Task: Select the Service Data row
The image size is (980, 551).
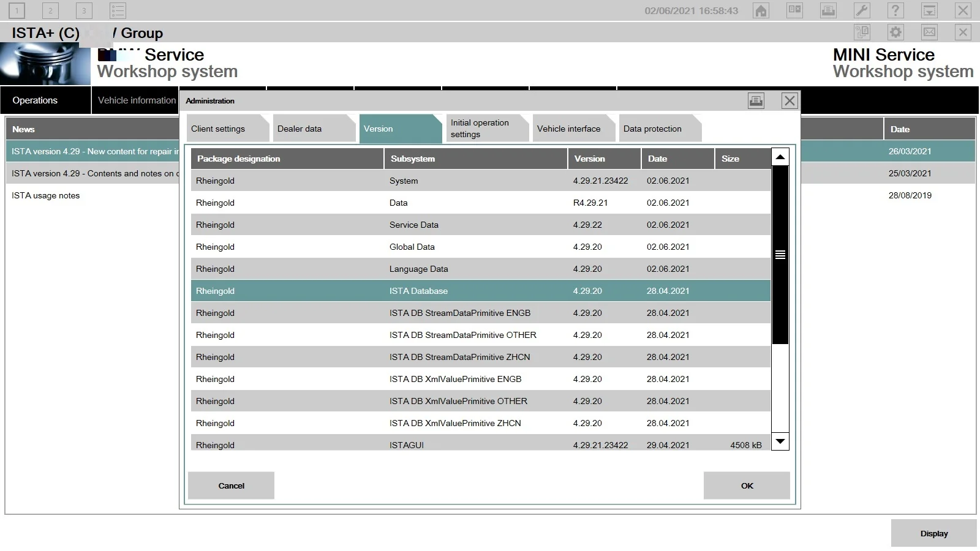Action: [x=481, y=225]
